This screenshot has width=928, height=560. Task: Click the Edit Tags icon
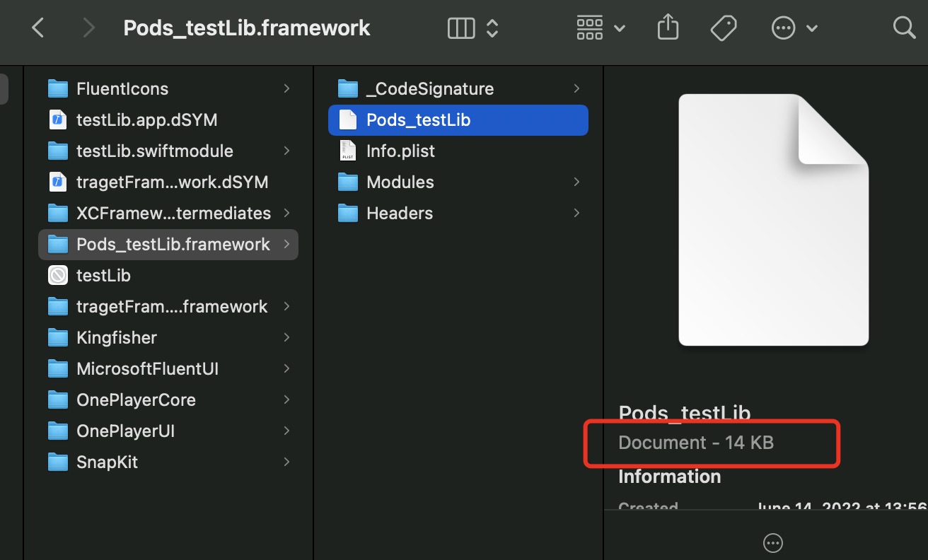point(724,28)
